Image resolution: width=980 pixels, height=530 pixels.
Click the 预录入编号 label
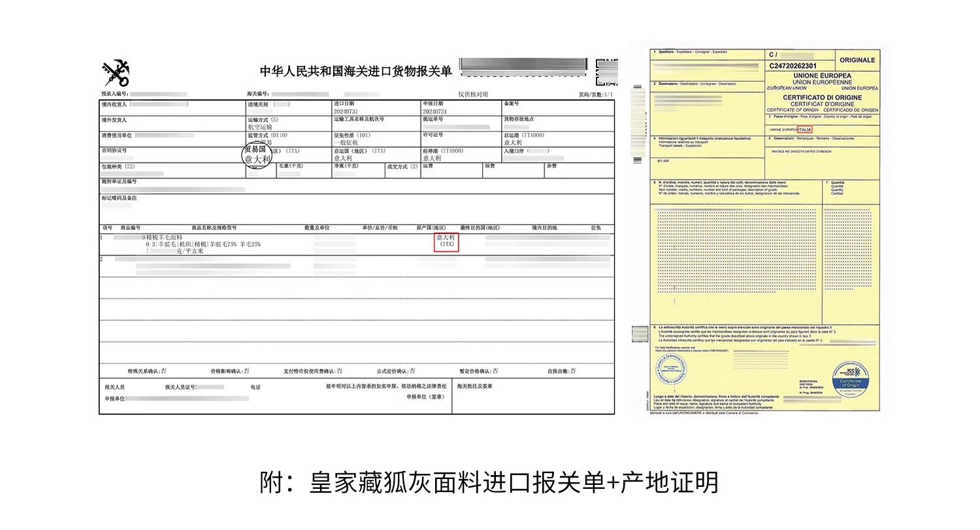tap(115, 95)
